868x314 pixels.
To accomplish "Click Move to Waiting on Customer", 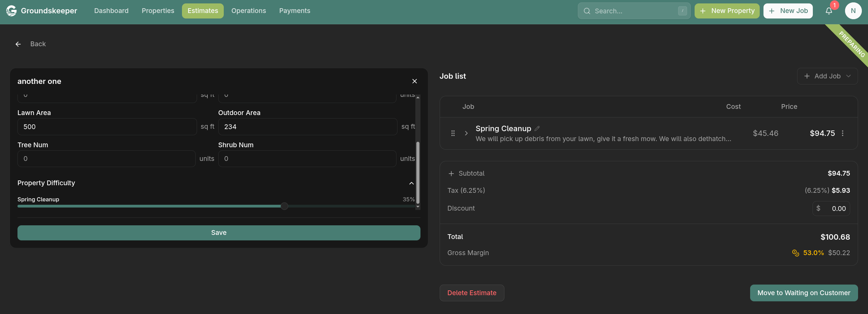I will tap(804, 293).
